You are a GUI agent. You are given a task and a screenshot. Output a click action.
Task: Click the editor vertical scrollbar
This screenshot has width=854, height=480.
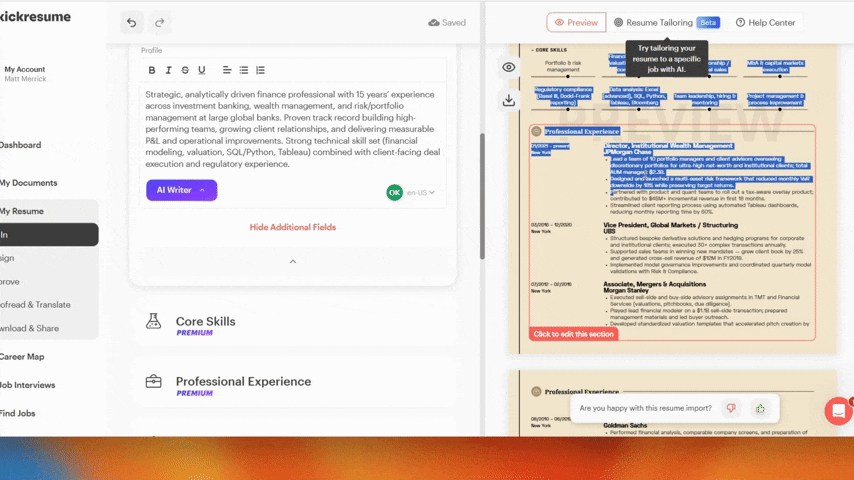coord(482,196)
